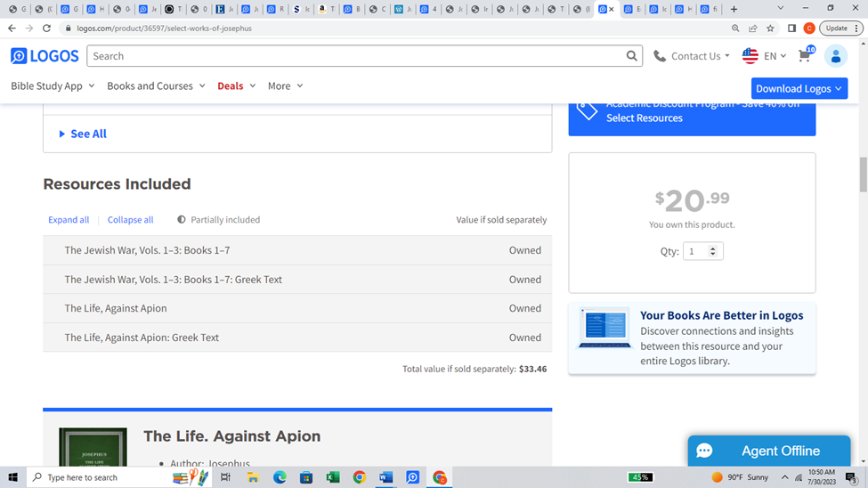Click the share page icon in address bar

click(x=753, y=28)
